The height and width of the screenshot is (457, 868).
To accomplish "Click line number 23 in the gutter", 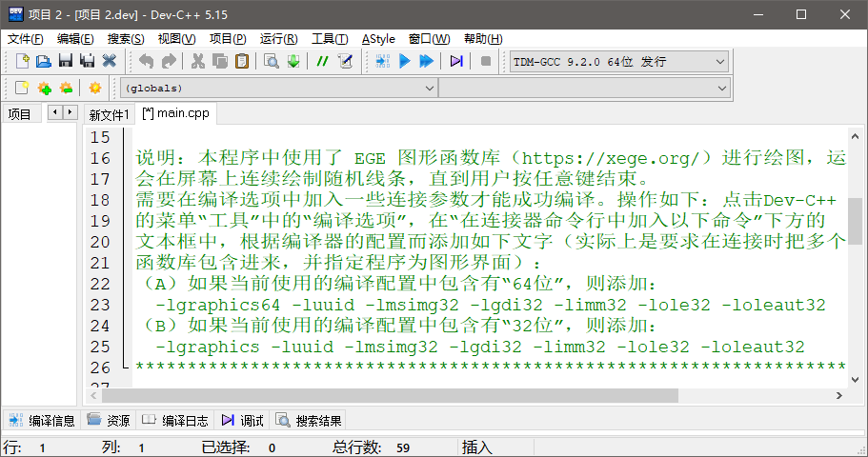I will (100, 305).
